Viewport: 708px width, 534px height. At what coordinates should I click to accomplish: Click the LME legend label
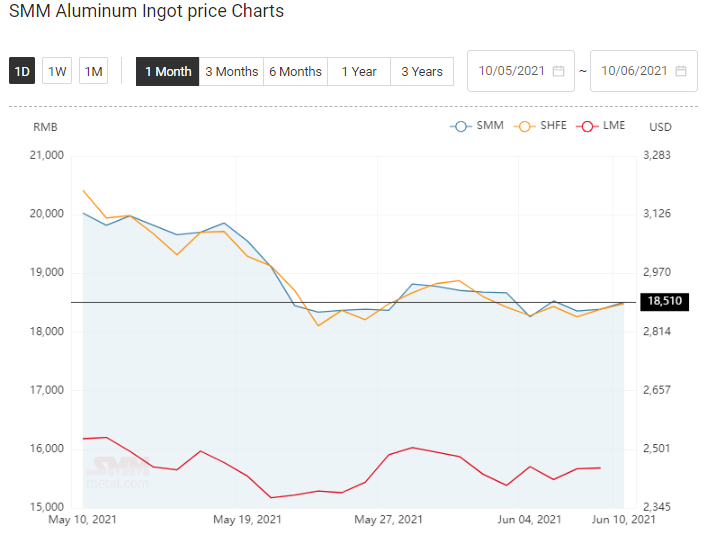pos(614,125)
